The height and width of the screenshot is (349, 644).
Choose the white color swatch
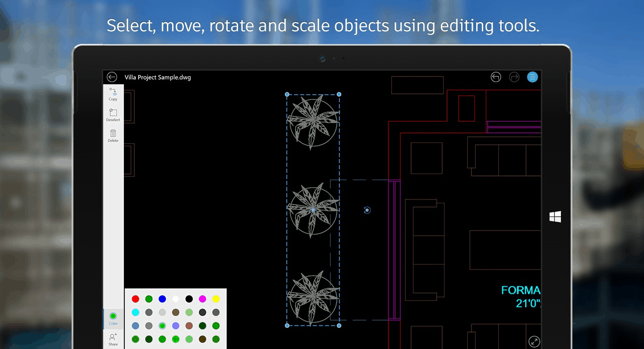coord(176,299)
